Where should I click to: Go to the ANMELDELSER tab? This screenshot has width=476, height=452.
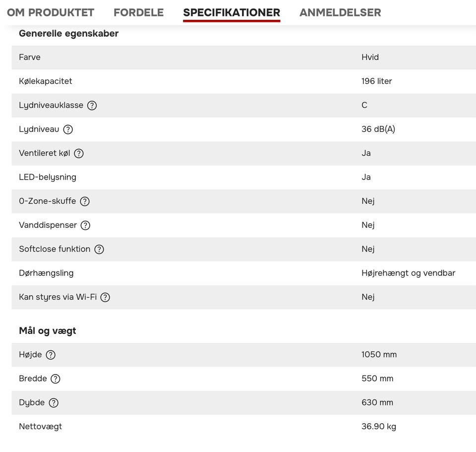340,12
